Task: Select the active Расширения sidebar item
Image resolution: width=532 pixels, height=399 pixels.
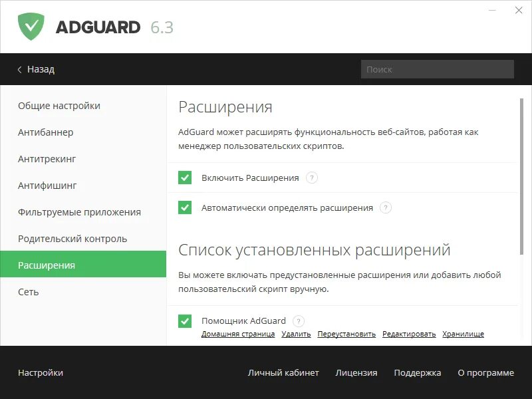Action: [x=83, y=264]
